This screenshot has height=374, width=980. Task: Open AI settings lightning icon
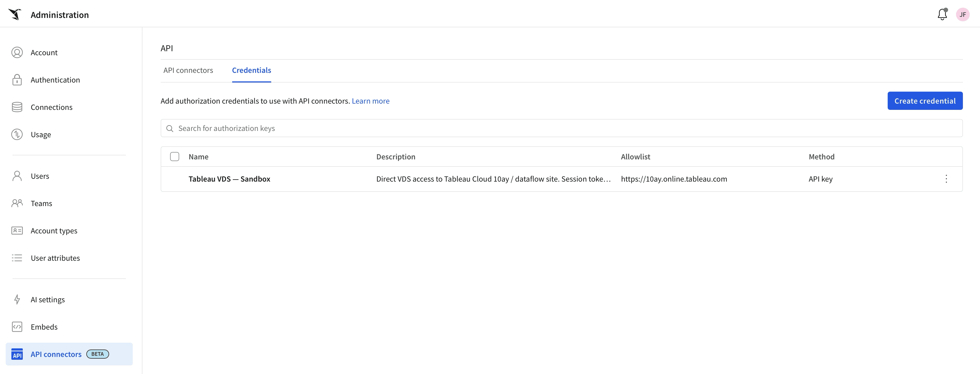click(x=17, y=299)
